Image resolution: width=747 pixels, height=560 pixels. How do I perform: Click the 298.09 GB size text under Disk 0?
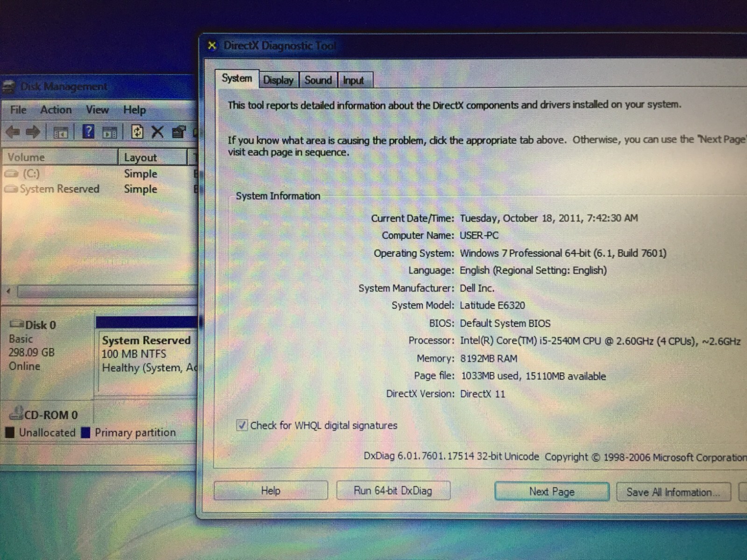point(31,352)
